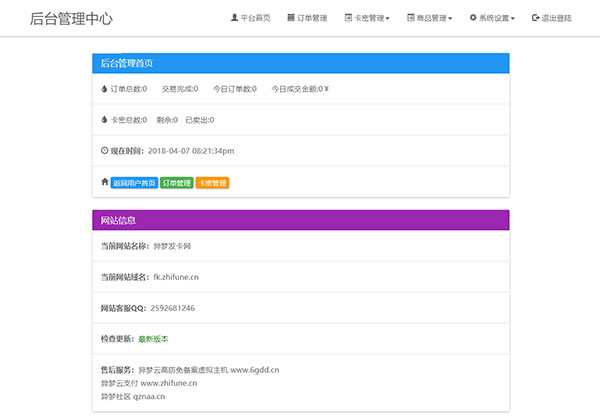Click the 已卖出:0 statistic
The image size is (600, 416).
[200, 120]
